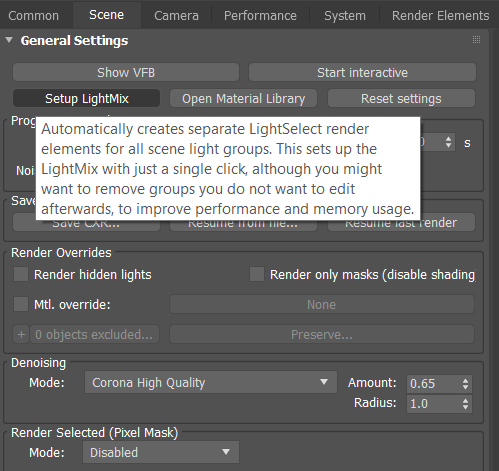Click the Mtl. override None material slot

tap(322, 304)
